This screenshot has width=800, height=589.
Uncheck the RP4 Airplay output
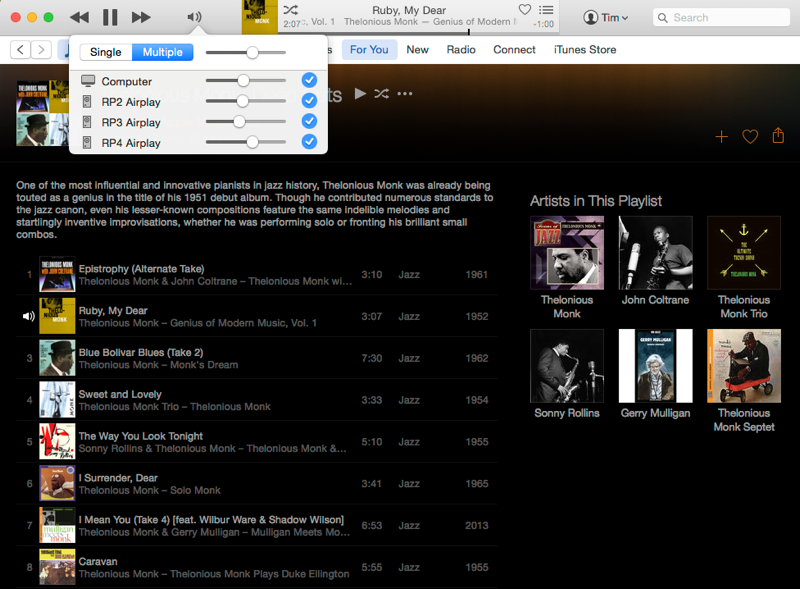tap(309, 141)
